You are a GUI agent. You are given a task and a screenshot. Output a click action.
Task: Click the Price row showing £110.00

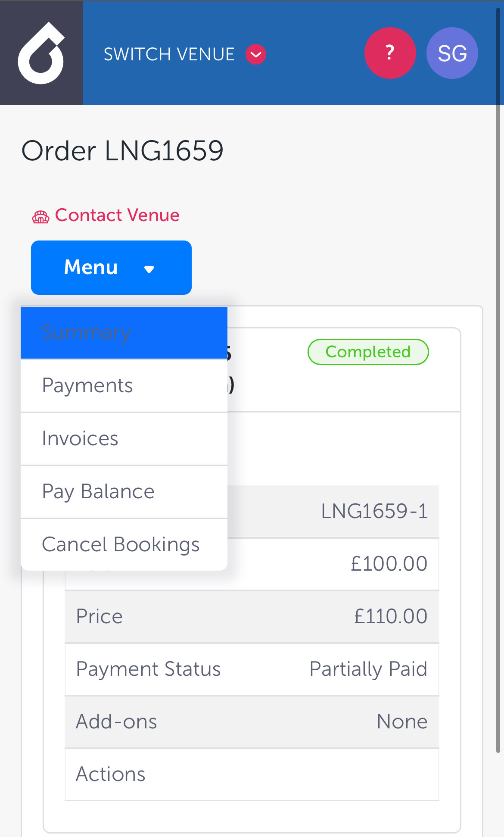[x=252, y=616]
